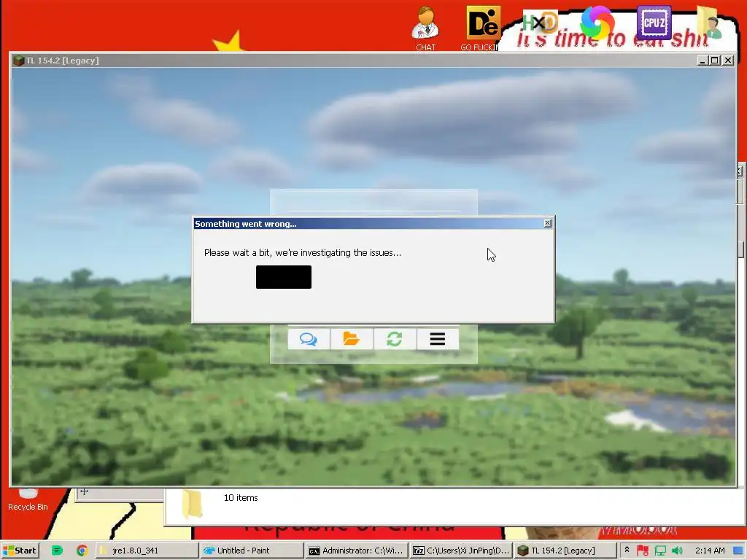Image resolution: width=747 pixels, height=560 pixels.
Task: Close the "Something went wrong..." dialog
Action: pyautogui.click(x=548, y=223)
